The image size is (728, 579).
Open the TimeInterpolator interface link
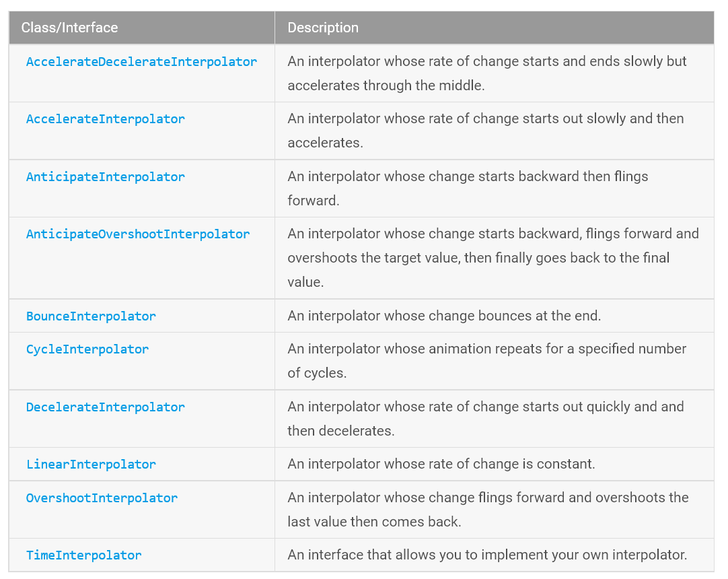(x=84, y=555)
